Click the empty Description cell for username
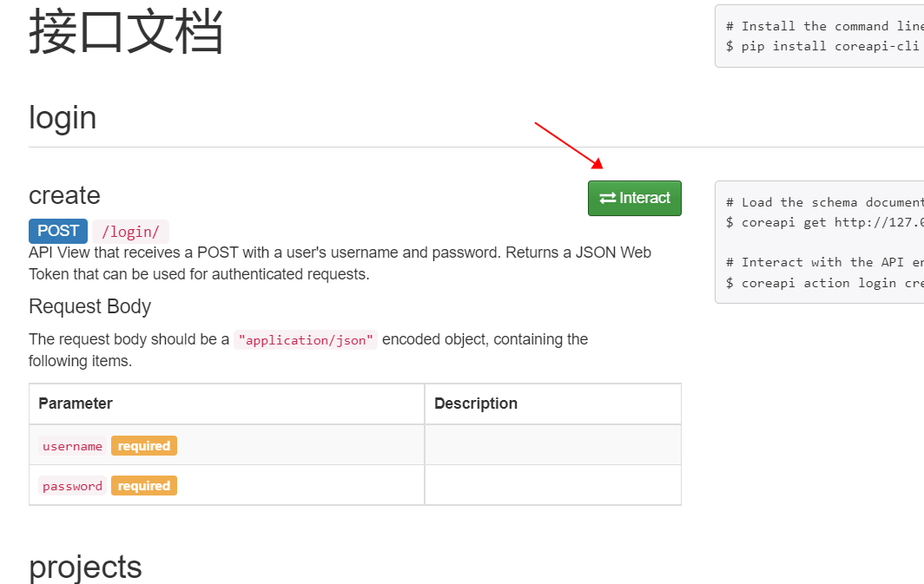 click(x=552, y=445)
